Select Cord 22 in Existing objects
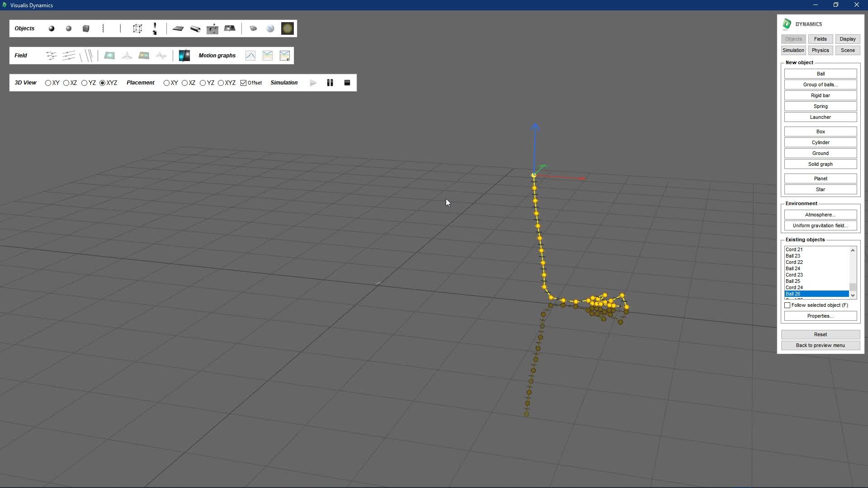 794,262
